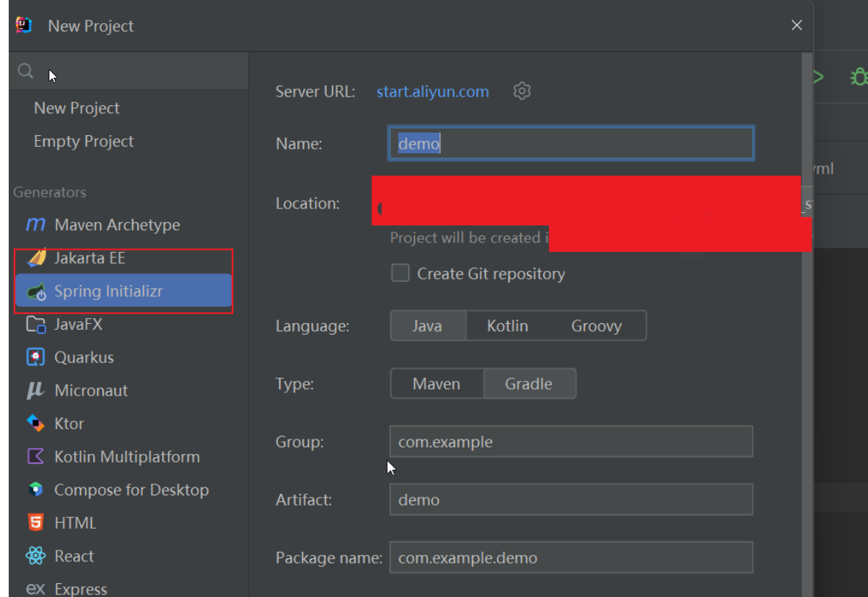Select Groovy language option

596,326
